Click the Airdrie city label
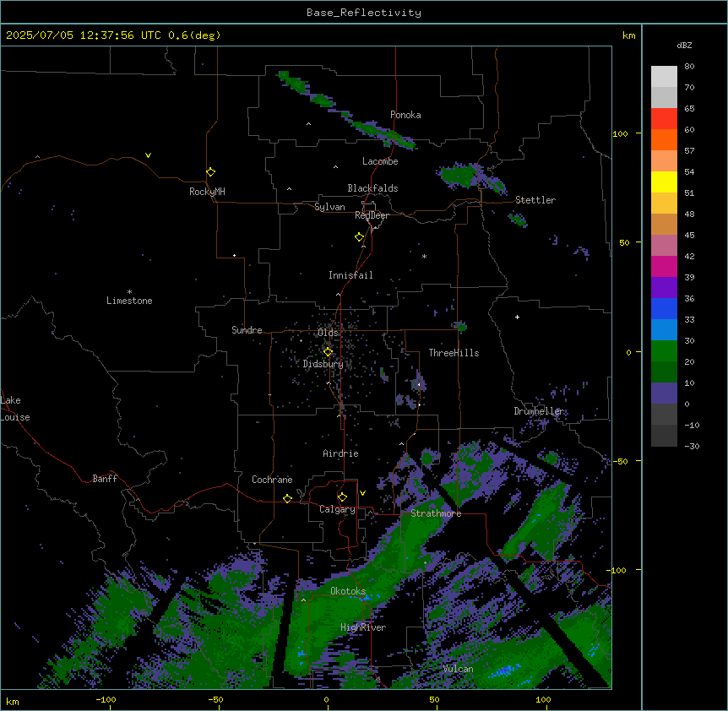This screenshot has height=711, width=728. point(340,453)
